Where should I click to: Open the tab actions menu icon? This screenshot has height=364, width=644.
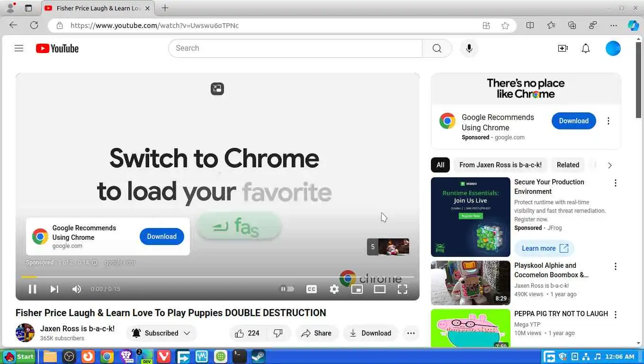28,8
